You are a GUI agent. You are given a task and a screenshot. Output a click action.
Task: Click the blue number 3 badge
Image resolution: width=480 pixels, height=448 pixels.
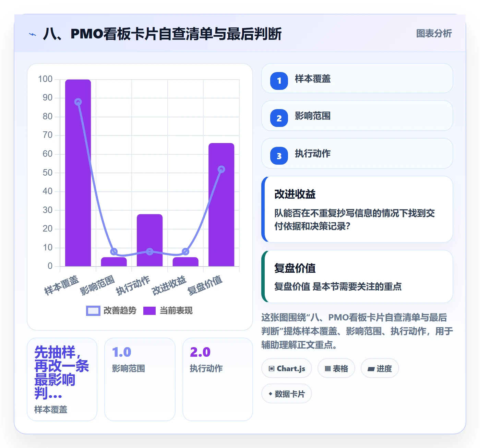click(x=279, y=156)
